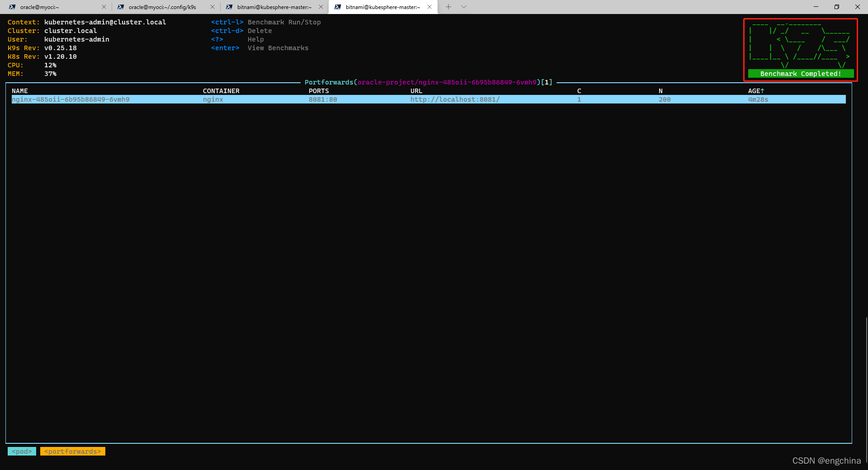Click the terminal vertical scrollbar thumb
Screen dimensions: 868x470
pyautogui.click(x=866, y=391)
